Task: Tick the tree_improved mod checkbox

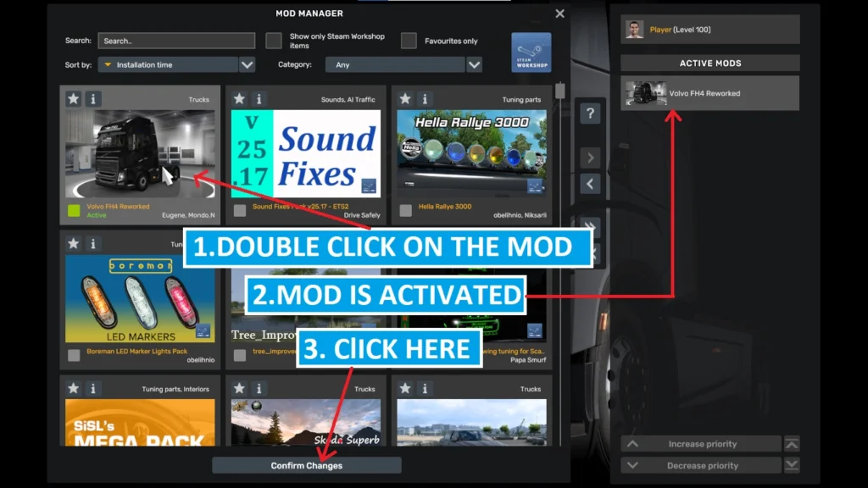Action: click(x=240, y=355)
